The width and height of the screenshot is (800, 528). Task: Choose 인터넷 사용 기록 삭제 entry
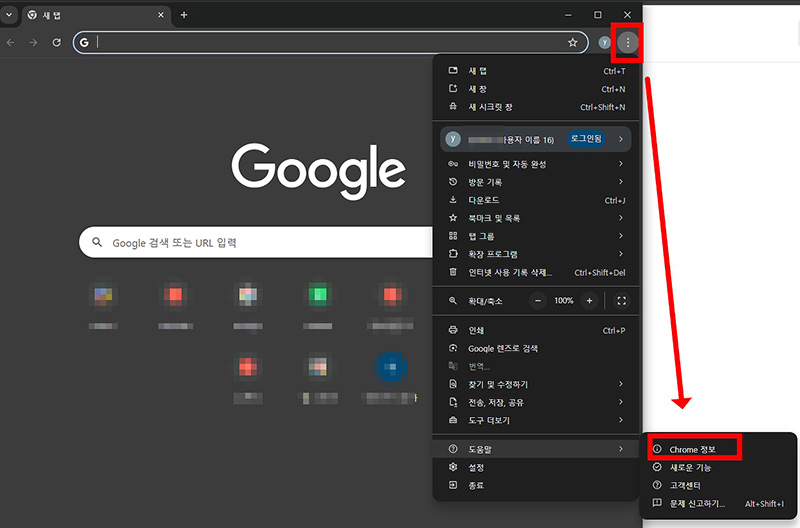[536, 272]
